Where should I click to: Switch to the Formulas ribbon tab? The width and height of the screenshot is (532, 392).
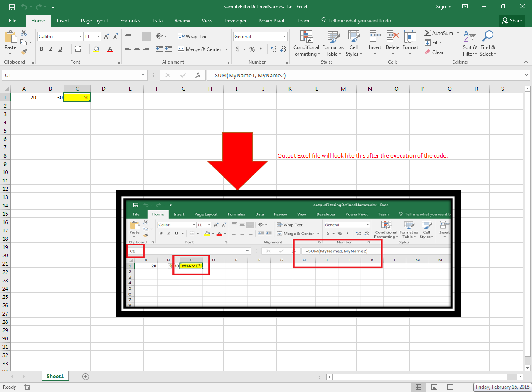[x=130, y=21]
